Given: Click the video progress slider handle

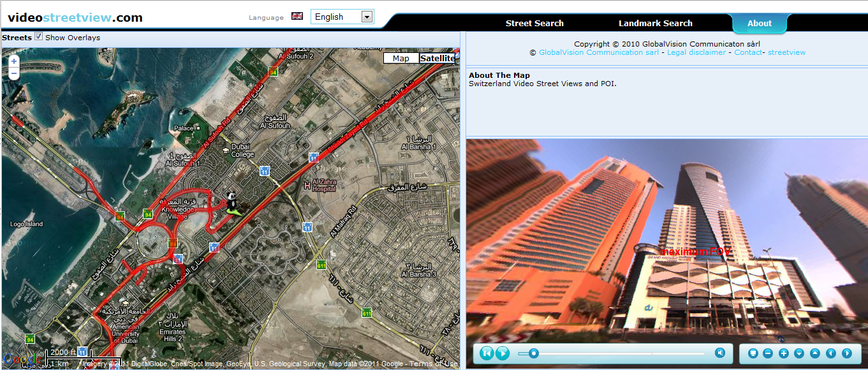Looking at the screenshot, I should tap(534, 353).
